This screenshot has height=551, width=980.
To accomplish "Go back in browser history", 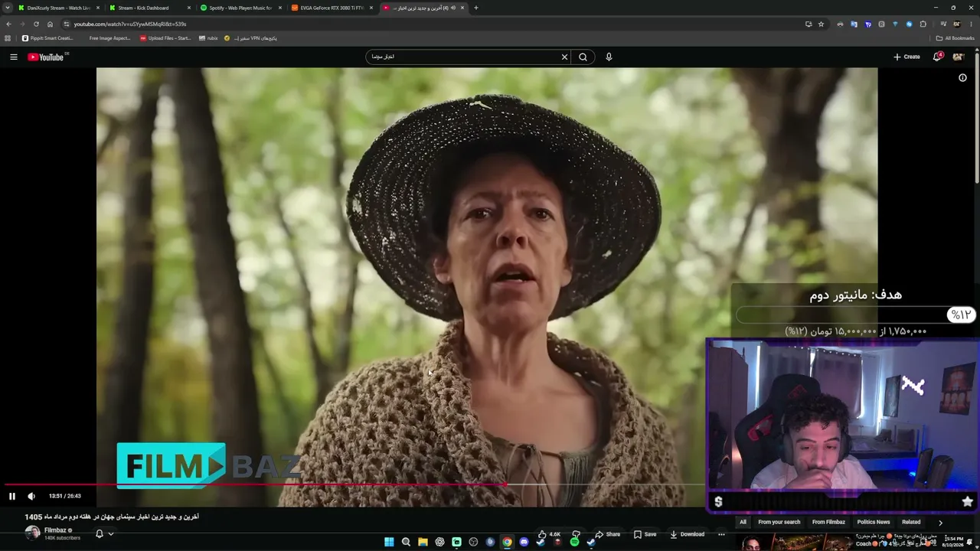I will pos(8,24).
